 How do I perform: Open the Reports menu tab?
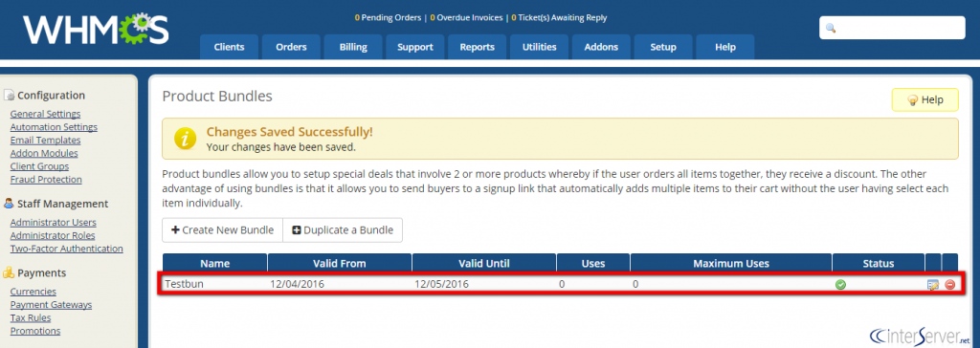point(477,47)
